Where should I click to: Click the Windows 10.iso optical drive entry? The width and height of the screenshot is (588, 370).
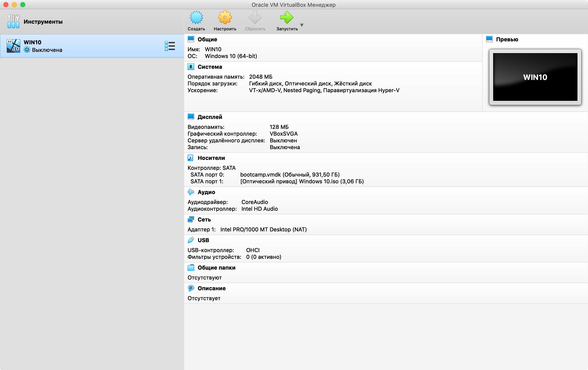[302, 181]
